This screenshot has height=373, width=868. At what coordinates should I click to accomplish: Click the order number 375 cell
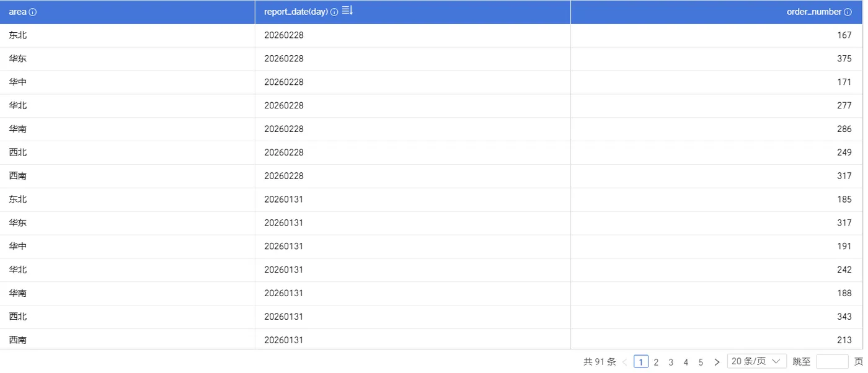click(844, 59)
